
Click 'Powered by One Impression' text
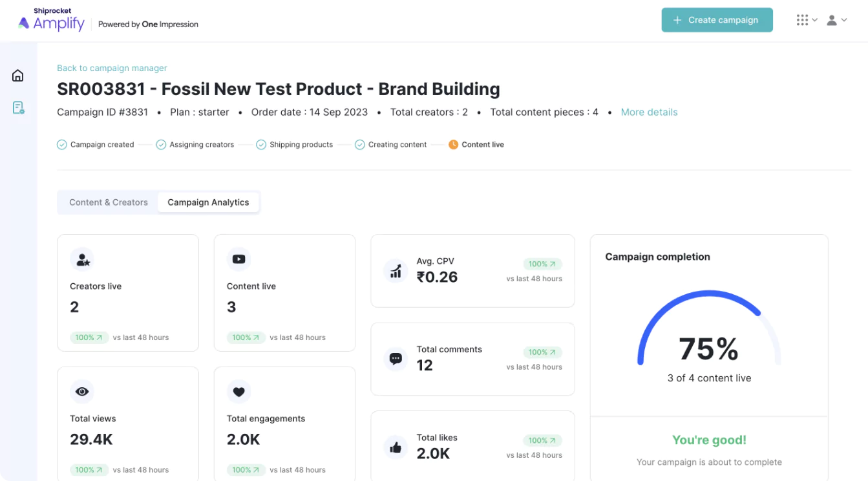point(148,25)
